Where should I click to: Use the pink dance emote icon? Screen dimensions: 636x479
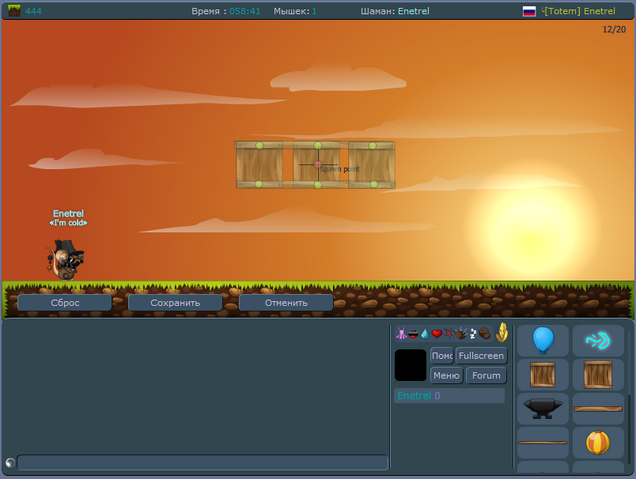pyautogui.click(x=401, y=333)
